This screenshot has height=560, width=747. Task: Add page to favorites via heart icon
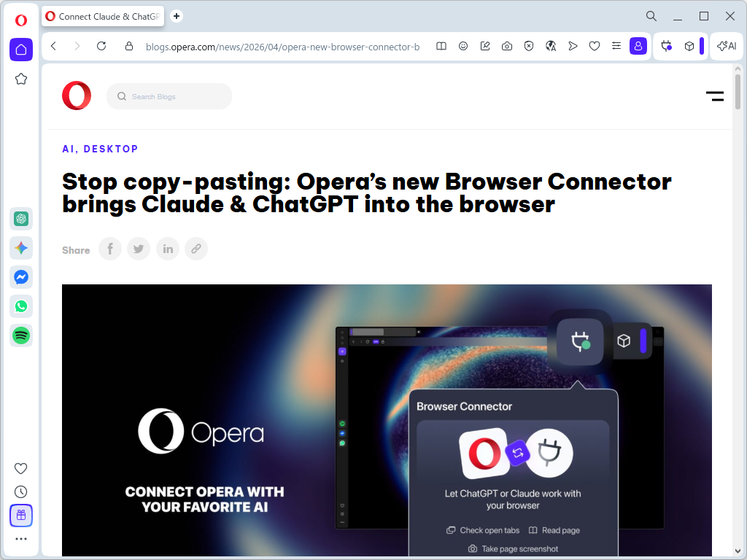[x=595, y=46]
